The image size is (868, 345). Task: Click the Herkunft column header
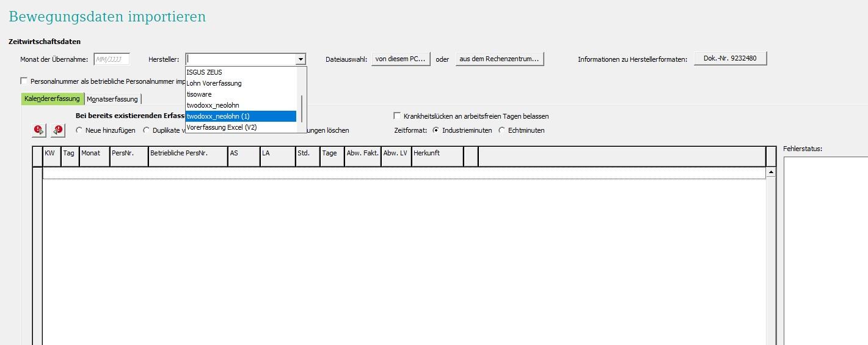tap(437, 156)
